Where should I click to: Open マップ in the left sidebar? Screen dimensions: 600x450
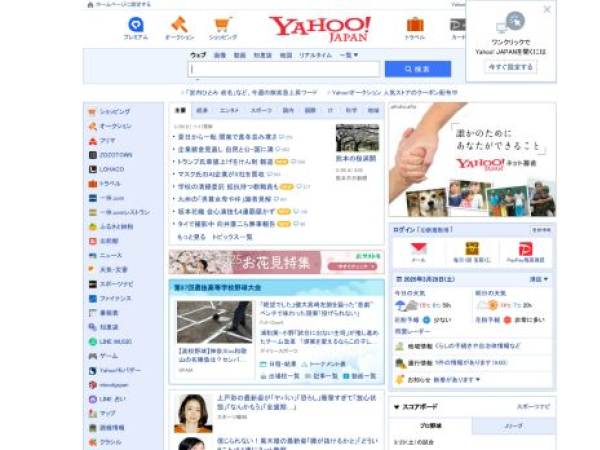107,413
